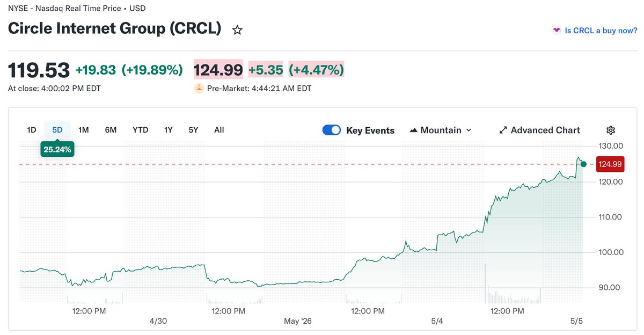Open the 'Is CRCL a buy now?' link
This screenshot has width=644, height=335.
601,31
